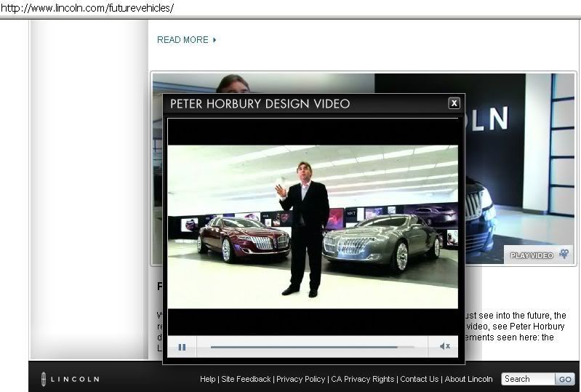Screen dimensions: 581x392
Task: Click the 'Peter Horbury Design Video' title text
Action: tap(260, 104)
